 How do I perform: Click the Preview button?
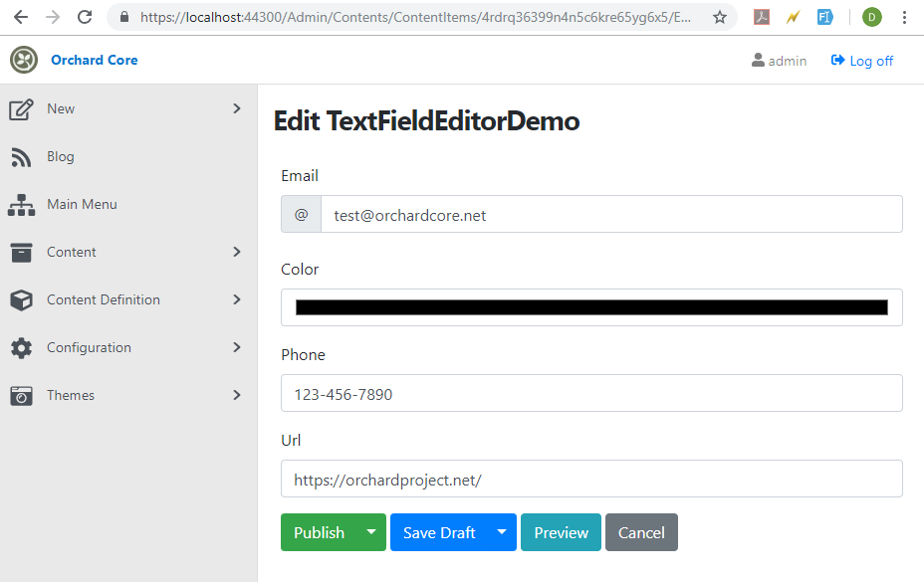pyautogui.click(x=561, y=532)
